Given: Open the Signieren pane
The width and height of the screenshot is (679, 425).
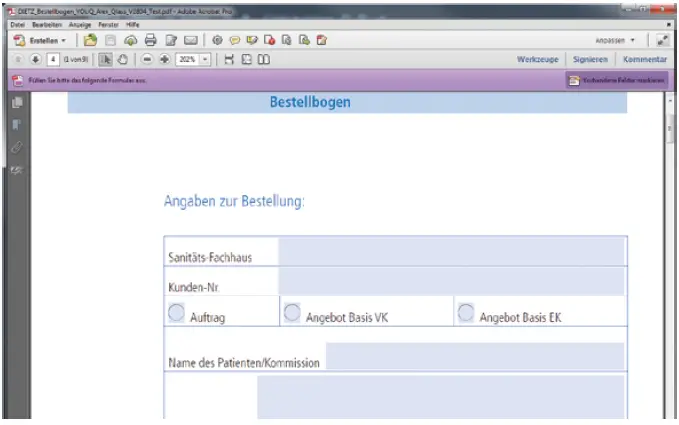Looking at the screenshot, I should tap(590, 59).
